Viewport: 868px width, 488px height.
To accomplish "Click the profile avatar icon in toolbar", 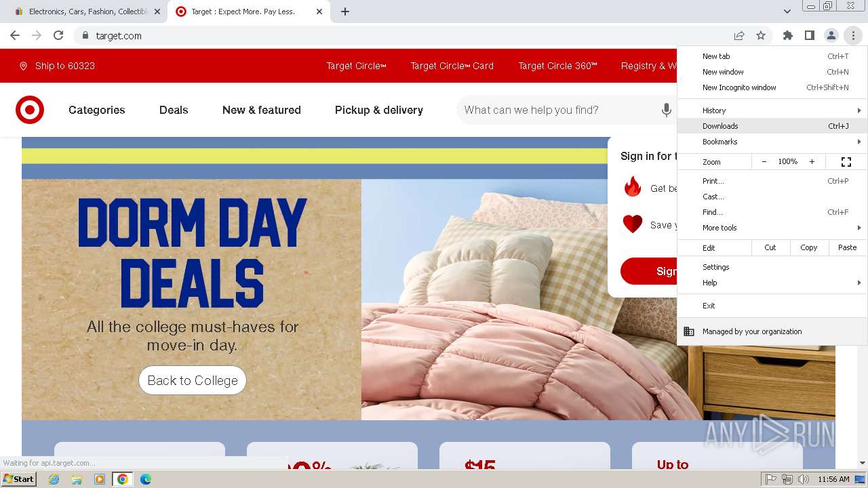I will point(831,36).
